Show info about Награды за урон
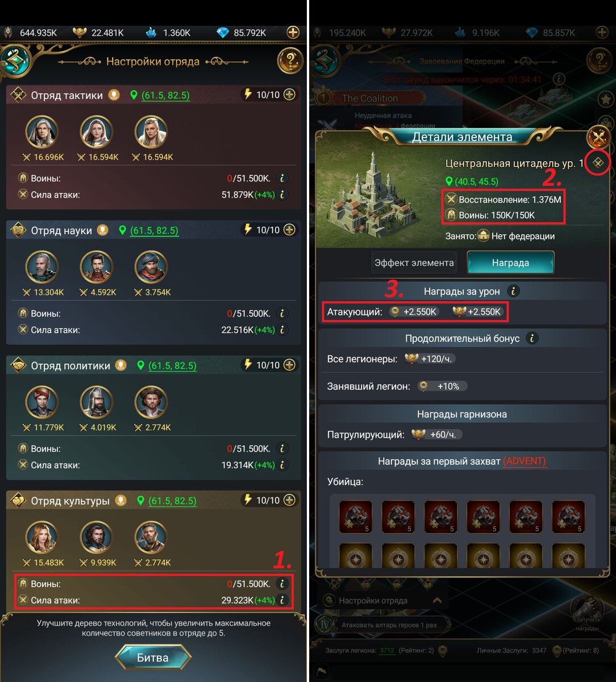Image resolution: width=616 pixels, height=682 pixels. pyautogui.click(x=513, y=292)
